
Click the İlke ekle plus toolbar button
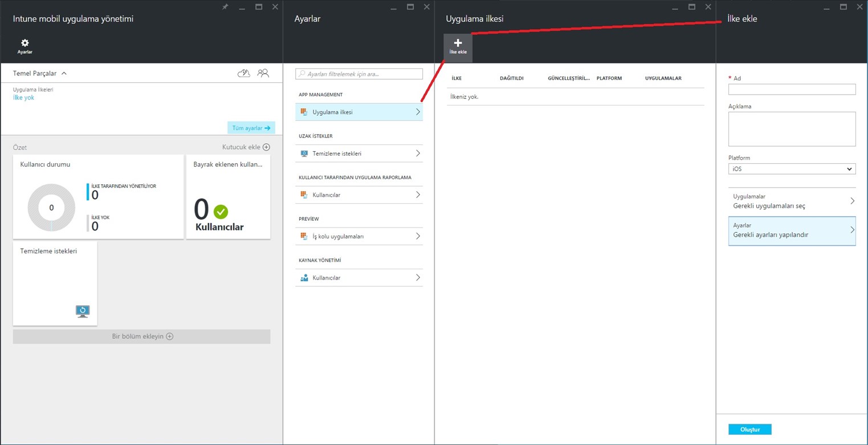[x=458, y=47]
